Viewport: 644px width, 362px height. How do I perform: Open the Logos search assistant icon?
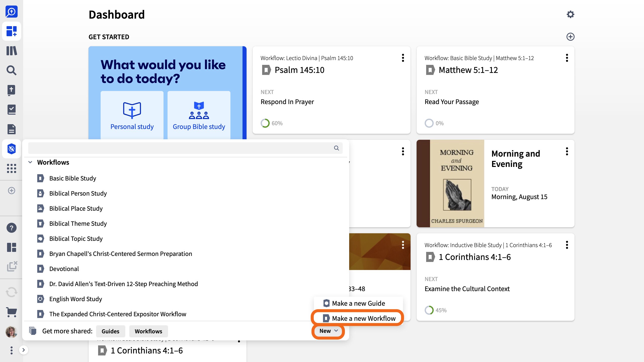[12, 12]
